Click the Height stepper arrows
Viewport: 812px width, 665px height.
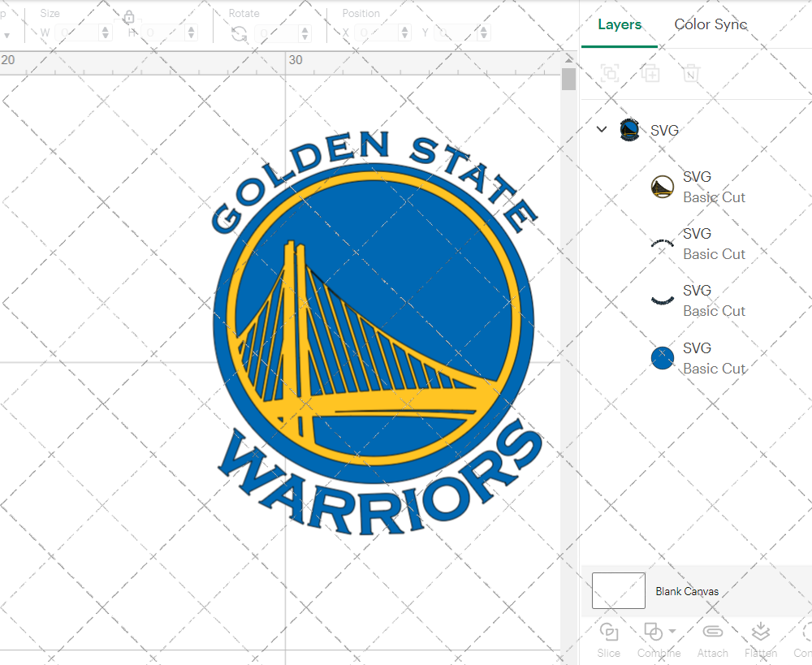pyautogui.click(x=191, y=33)
